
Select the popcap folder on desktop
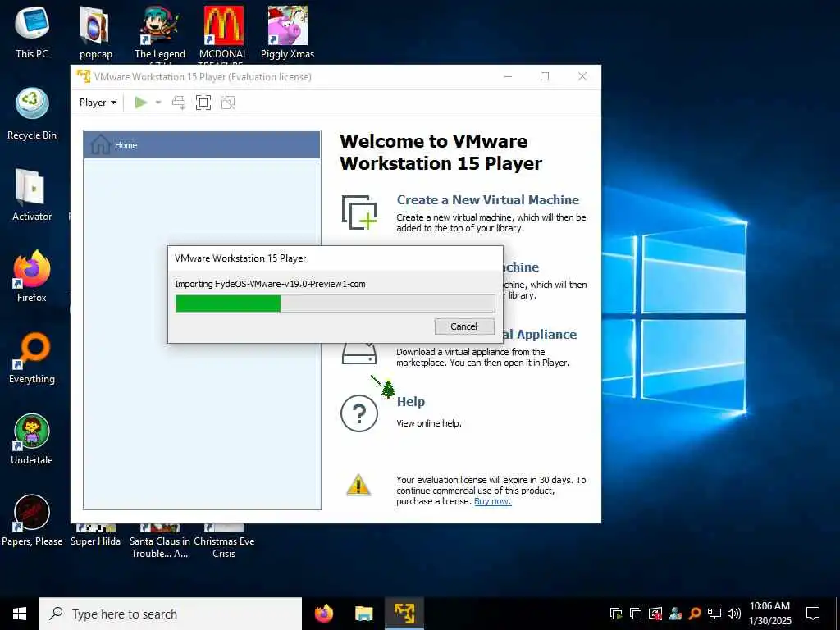(x=95, y=32)
